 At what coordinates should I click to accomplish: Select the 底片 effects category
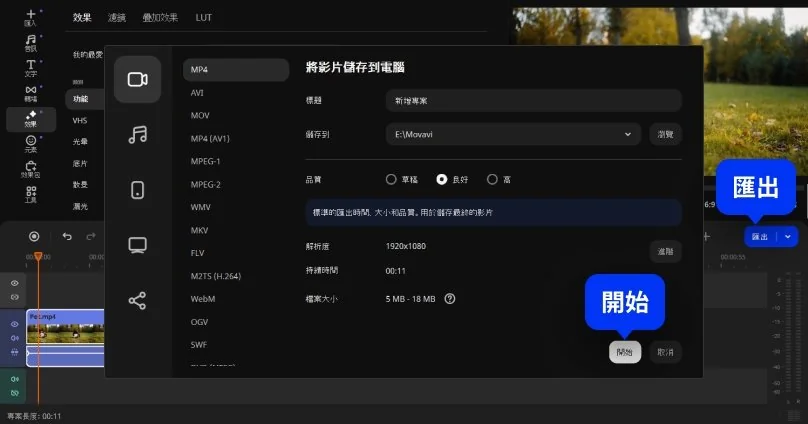click(80, 163)
